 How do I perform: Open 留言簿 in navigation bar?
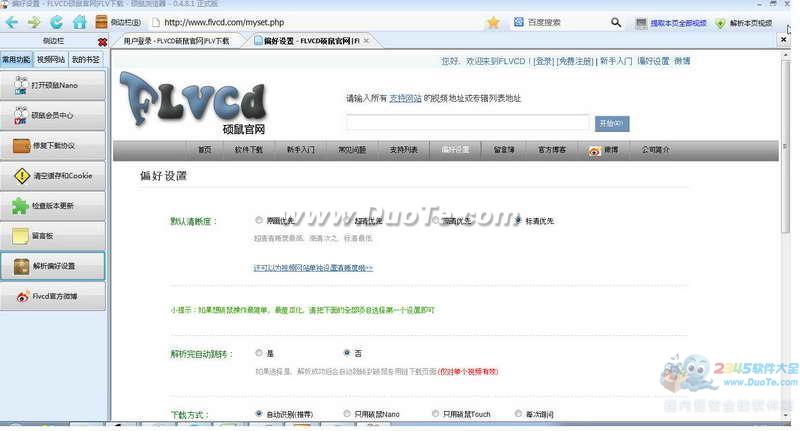click(x=504, y=150)
